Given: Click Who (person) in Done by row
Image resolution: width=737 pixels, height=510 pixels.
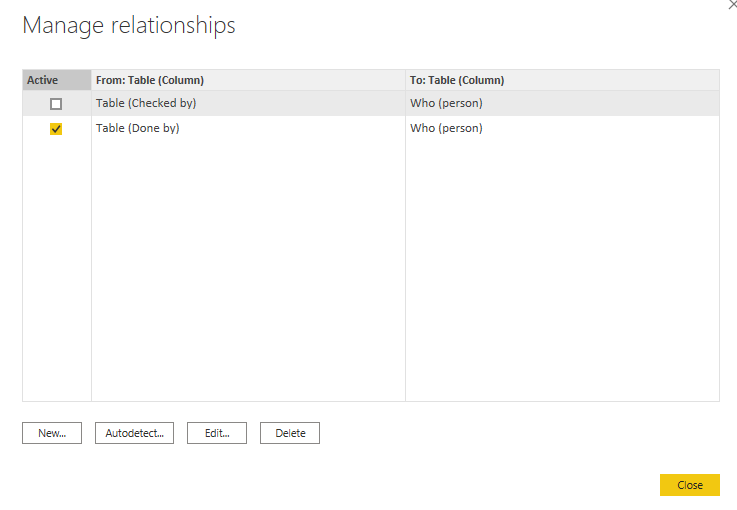Looking at the screenshot, I should tap(446, 128).
